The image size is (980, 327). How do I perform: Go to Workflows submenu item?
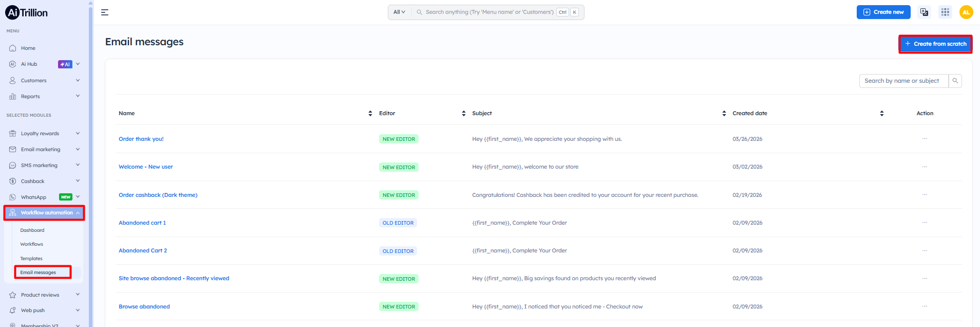coord(32,244)
